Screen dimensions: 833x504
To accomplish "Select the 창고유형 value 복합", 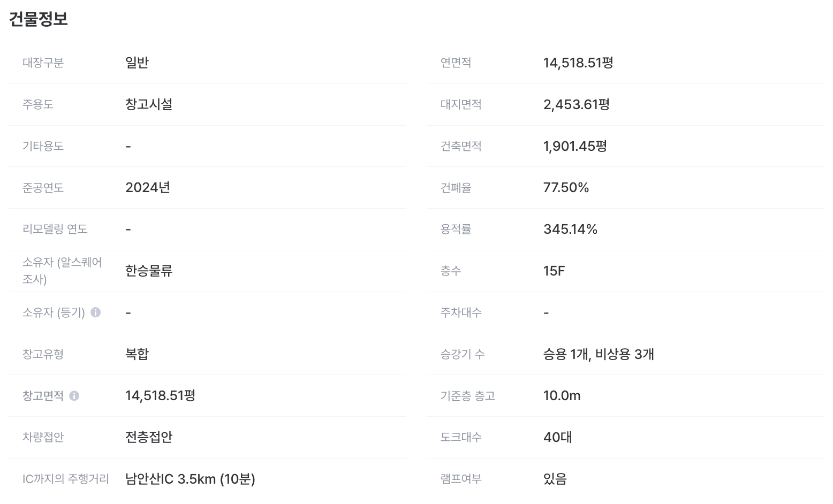I will click(137, 354).
